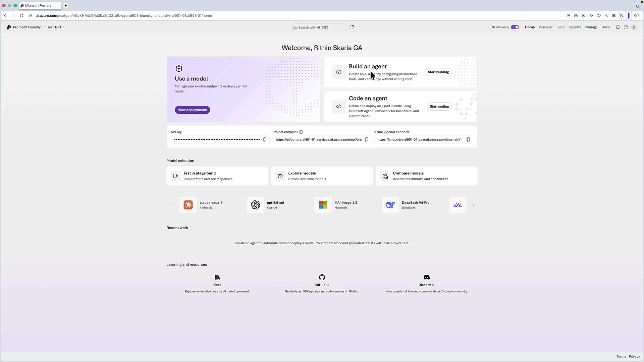Click the browser address bar URL

[x=124, y=16]
